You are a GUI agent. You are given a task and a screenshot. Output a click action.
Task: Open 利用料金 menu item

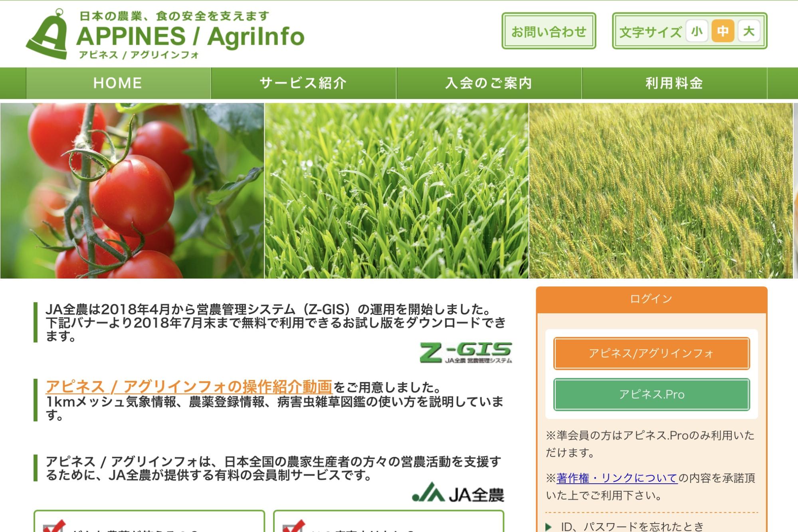[x=674, y=83]
